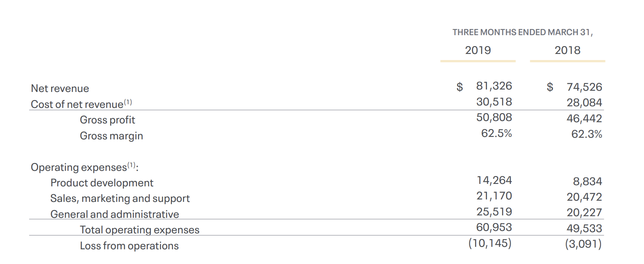
Task: Click the 81,326 net revenue value
Action: pyautogui.click(x=494, y=86)
